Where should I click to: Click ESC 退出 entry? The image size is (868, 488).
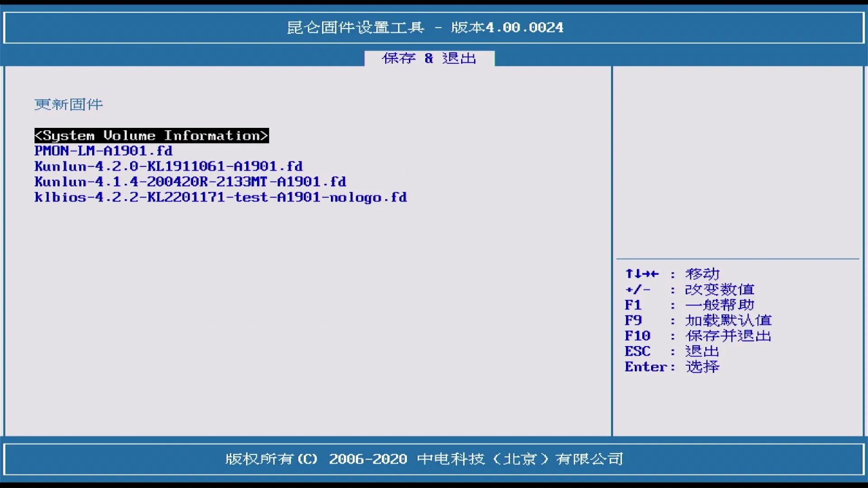click(637, 351)
